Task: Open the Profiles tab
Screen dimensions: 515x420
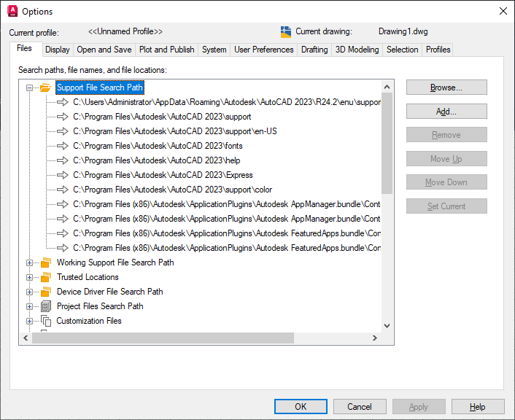Action: 438,50
